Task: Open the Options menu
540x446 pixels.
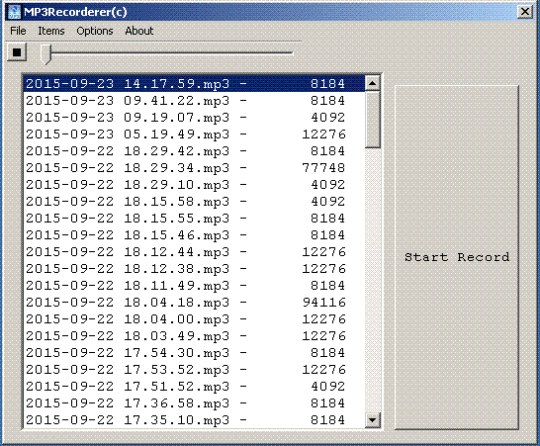Action: pos(95,31)
